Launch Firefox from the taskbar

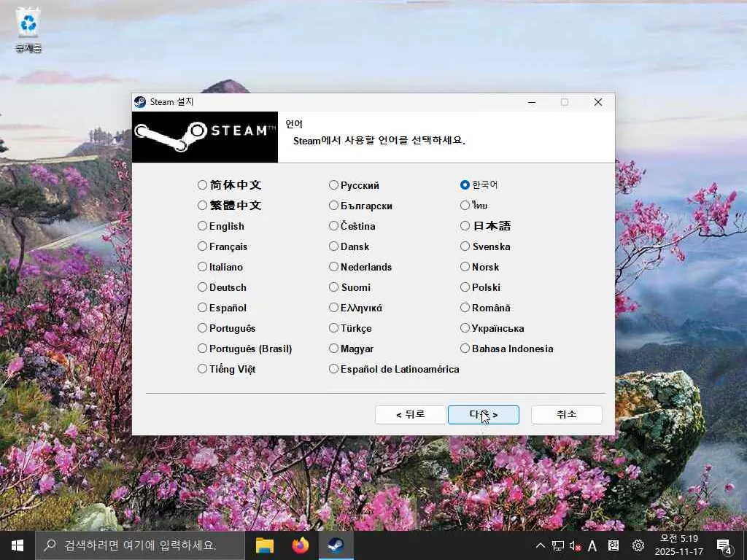(300, 545)
